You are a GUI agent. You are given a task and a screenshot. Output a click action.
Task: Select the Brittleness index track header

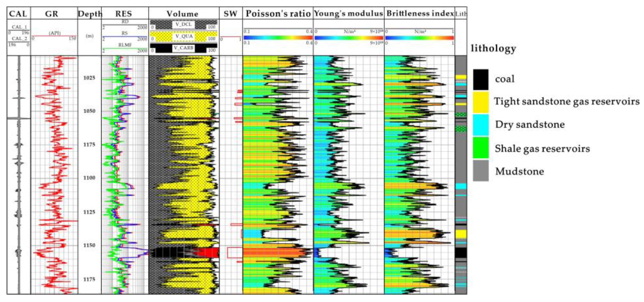point(420,14)
